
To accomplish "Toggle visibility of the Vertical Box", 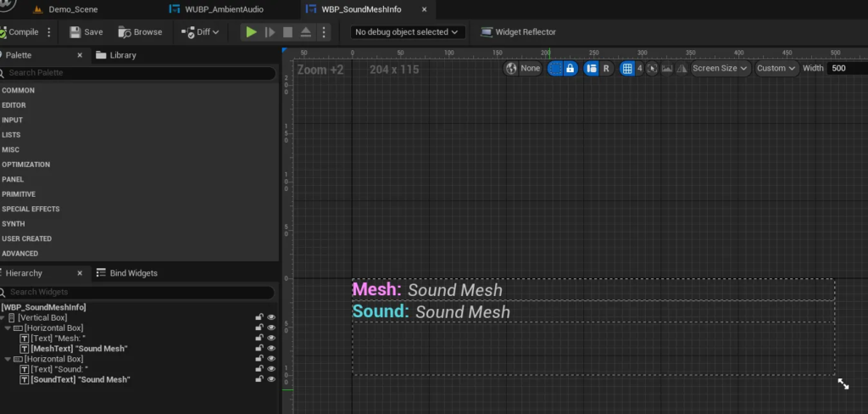I will coord(272,317).
